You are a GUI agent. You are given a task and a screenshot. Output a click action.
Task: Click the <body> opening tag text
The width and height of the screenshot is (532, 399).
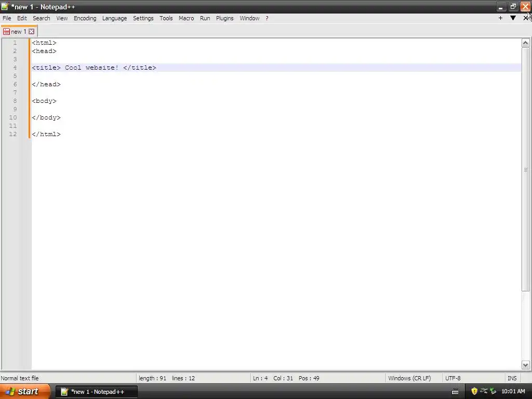click(44, 101)
